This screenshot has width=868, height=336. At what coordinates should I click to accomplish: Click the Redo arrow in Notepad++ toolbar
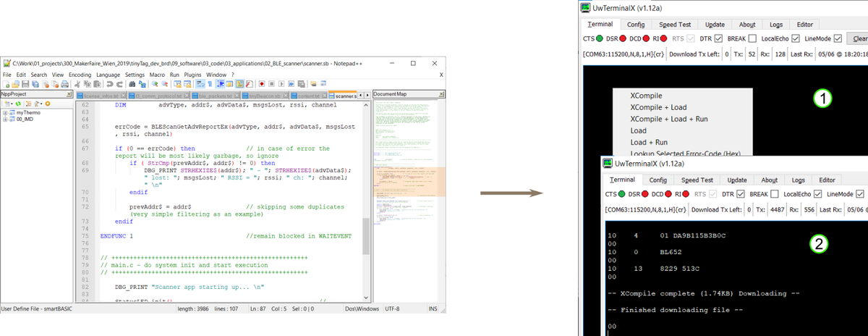pyautogui.click(x=119, y=84)
